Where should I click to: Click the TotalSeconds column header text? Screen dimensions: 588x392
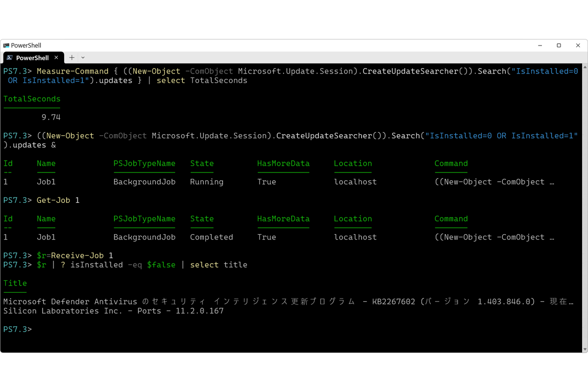[x=31, y=99]
